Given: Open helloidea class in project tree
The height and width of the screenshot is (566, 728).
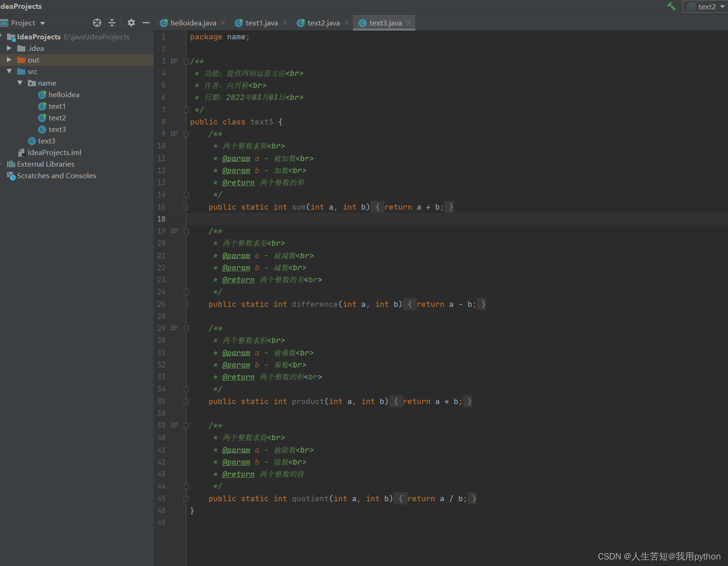Looking at the screenshot, I should point(59,94).
